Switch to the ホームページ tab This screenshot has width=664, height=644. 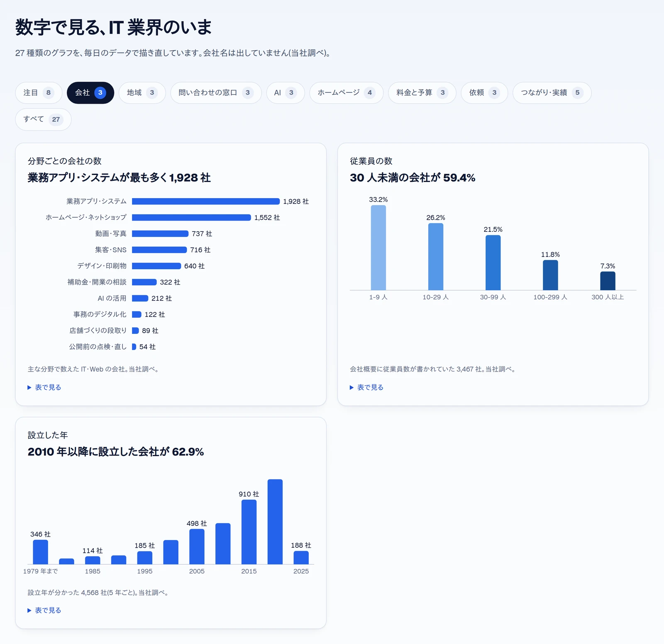click(x=346, y=93)
